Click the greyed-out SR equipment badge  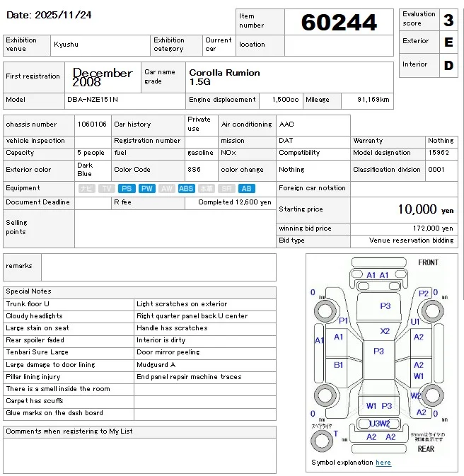pyautogui.click(x=226, y=189)
